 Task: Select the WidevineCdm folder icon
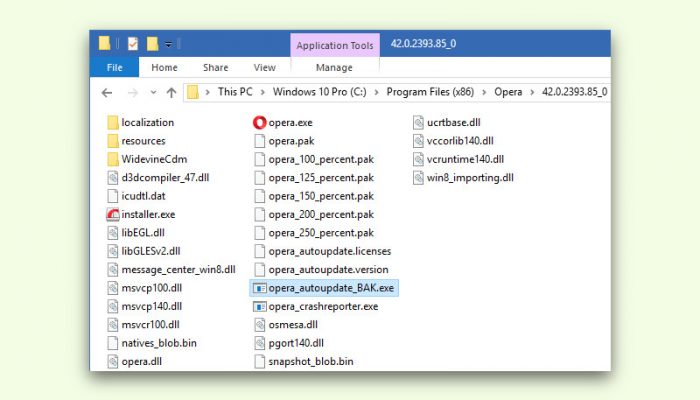click(x=113, y=159)
